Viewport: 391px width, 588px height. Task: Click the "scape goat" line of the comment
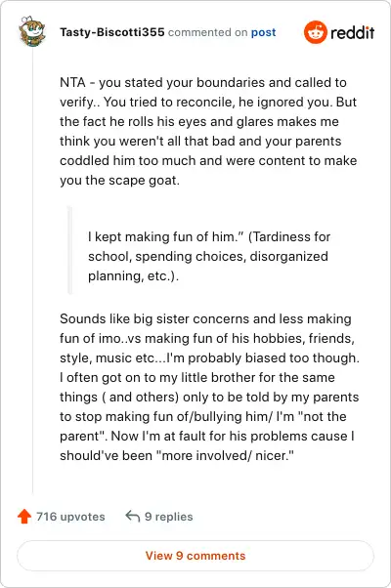(119, 180)
